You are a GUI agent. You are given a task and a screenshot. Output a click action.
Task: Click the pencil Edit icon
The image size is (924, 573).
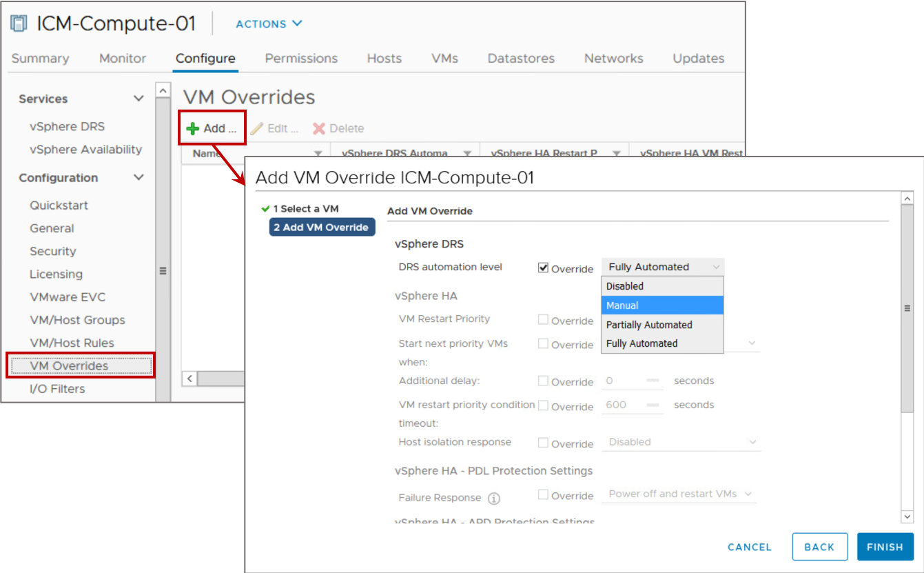click(256, 128)
